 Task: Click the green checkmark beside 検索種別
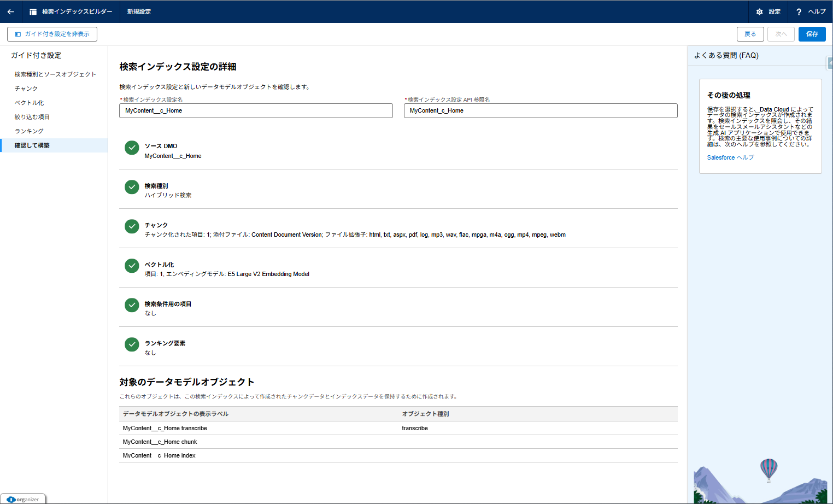point(132,187)
